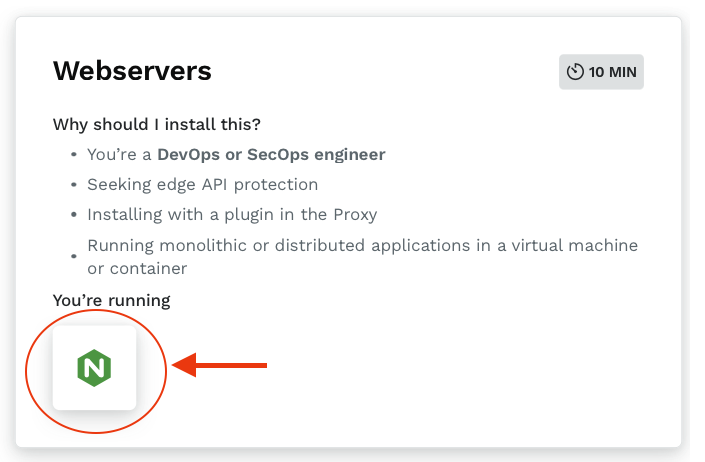Click the bullet dot before "Running monolithic"
The height and width of the screenshot is (462, 705).
pos(74,257)
